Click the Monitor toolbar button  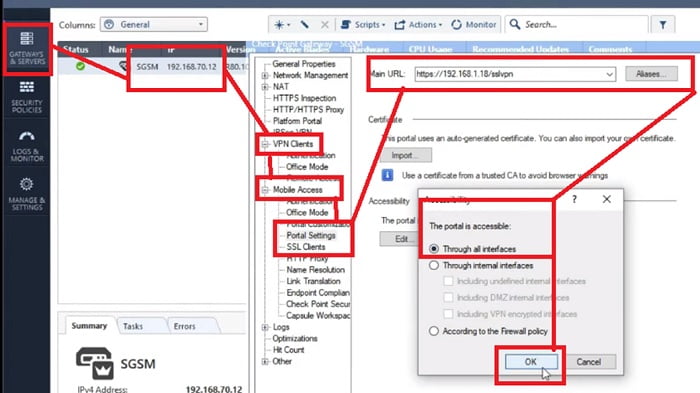click(474, 25)
